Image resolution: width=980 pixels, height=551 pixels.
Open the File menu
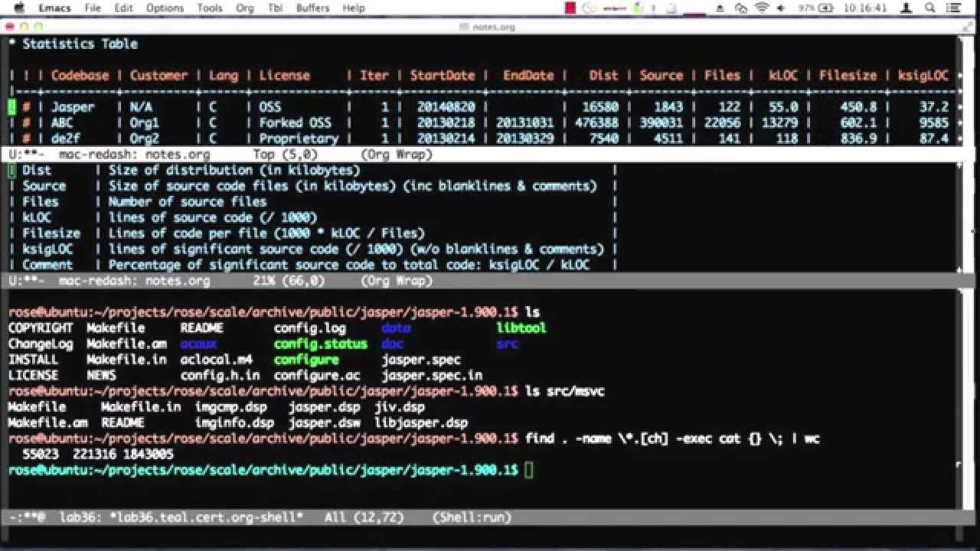coord(93,8)
